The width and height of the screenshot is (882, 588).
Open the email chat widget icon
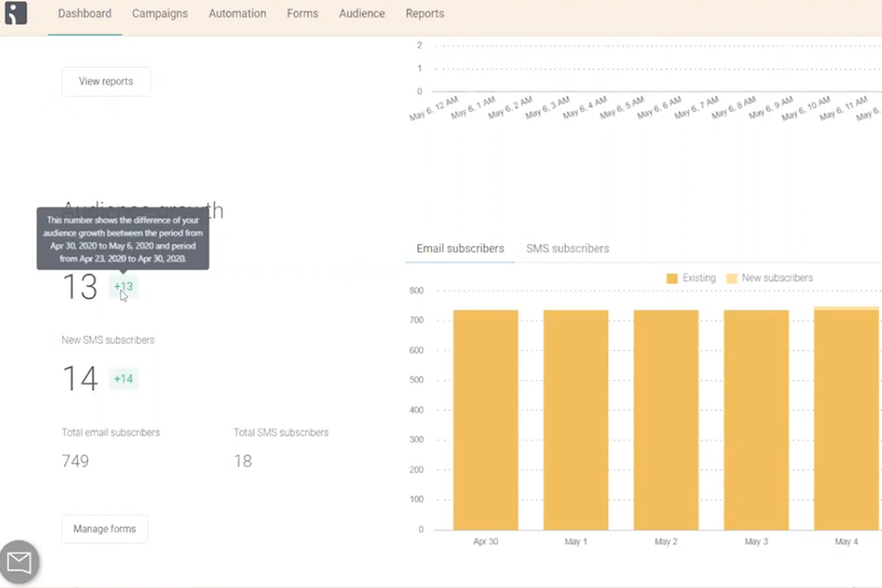[19, 563]
